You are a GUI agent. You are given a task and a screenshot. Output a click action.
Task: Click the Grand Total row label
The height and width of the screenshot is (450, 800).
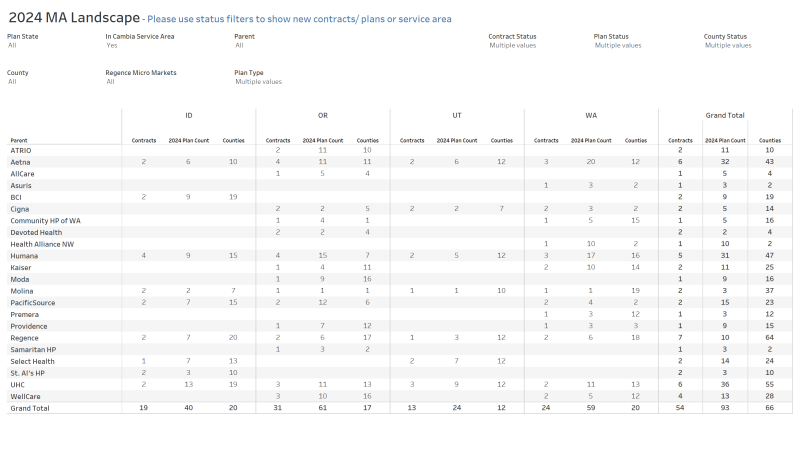pyautogui.click(x=28, y=408)
